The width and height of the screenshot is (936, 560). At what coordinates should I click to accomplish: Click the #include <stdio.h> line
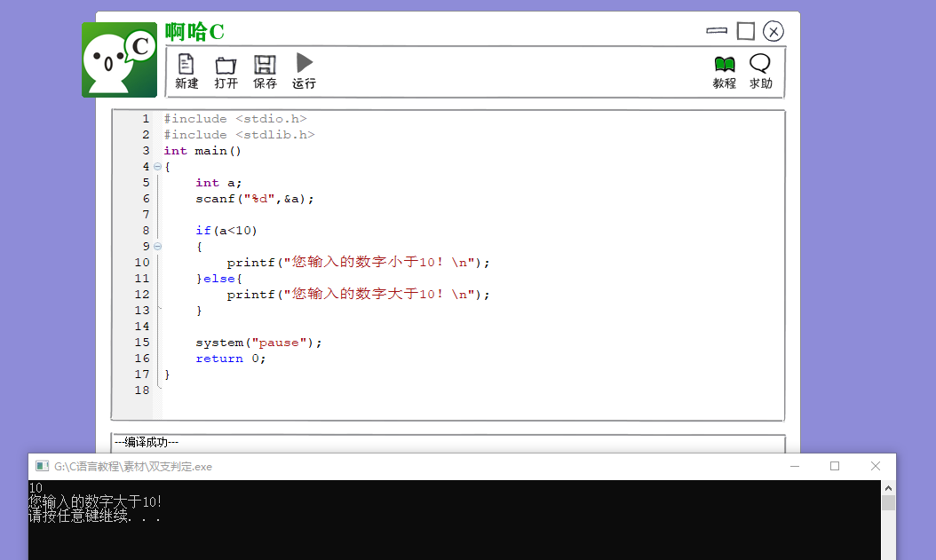235,119
